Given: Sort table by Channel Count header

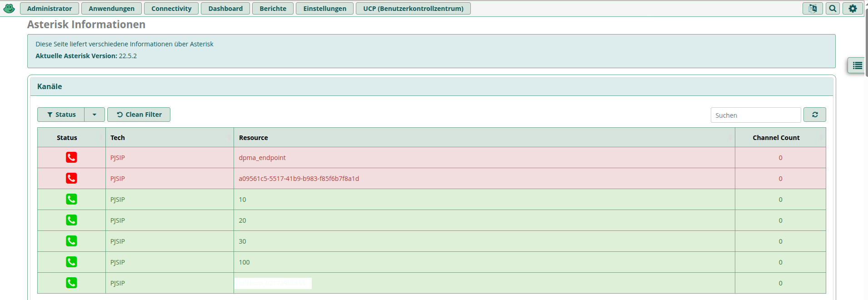Looking at the screenshot, I should (776, 138).
